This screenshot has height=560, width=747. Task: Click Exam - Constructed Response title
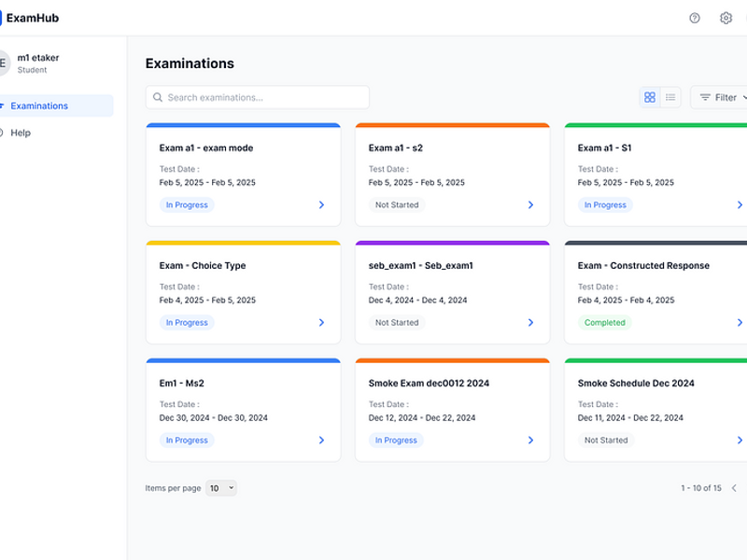[x=643, y=266]
